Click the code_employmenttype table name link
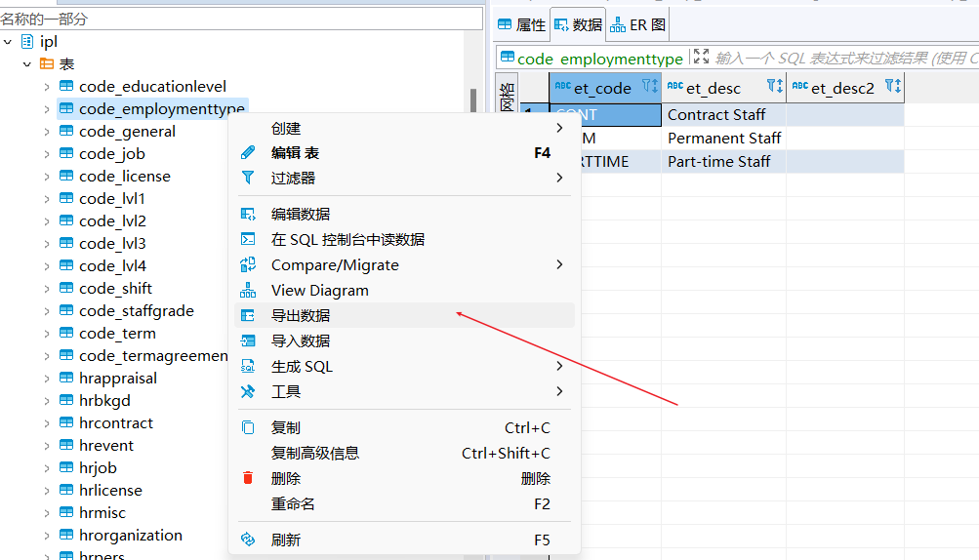 coord(600,59)
